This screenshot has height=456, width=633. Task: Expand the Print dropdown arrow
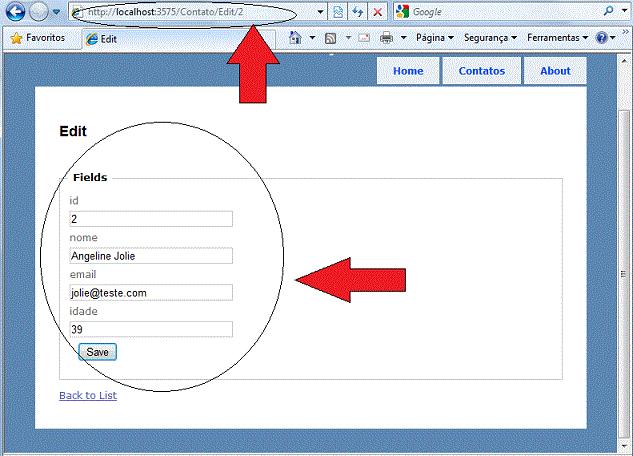point(403,38)
